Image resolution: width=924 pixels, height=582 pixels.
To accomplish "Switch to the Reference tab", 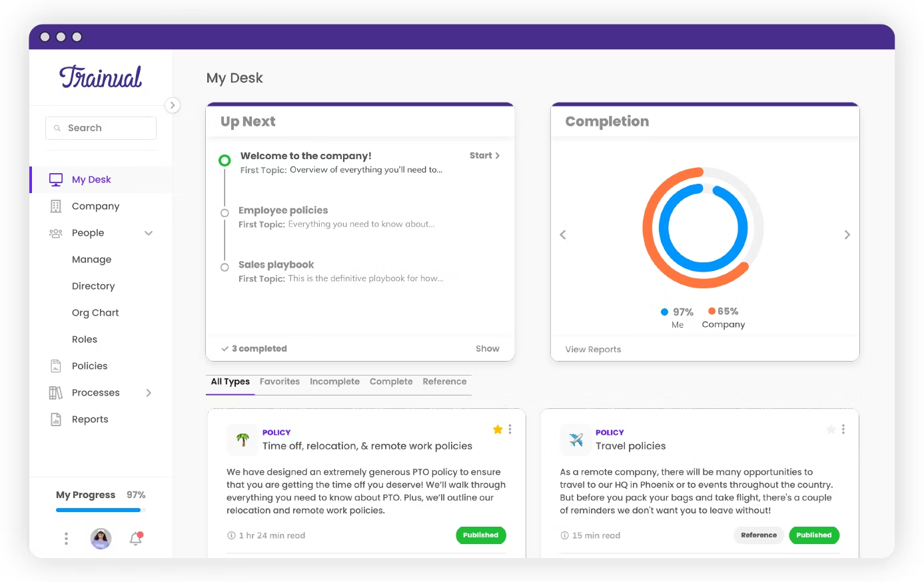I will point(444,382).
